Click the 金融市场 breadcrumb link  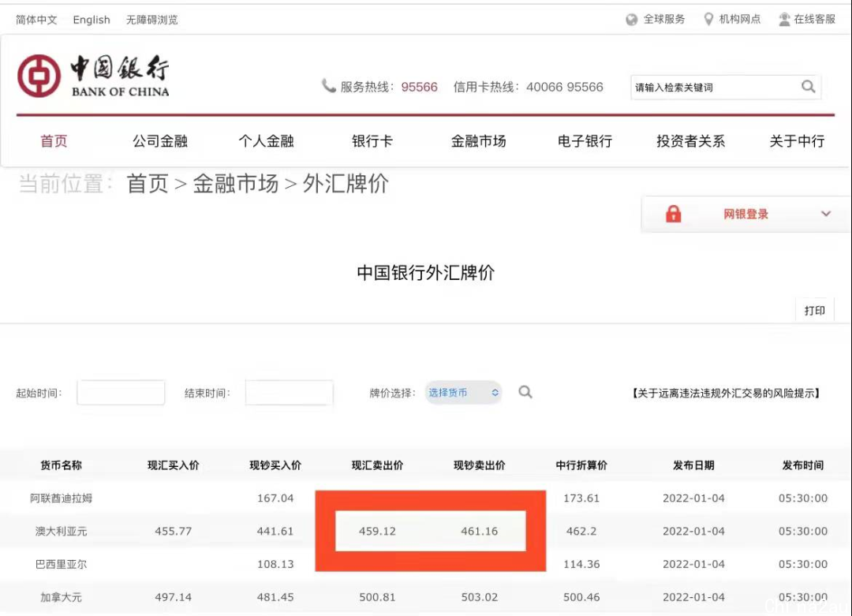click(x=235, y=184)
